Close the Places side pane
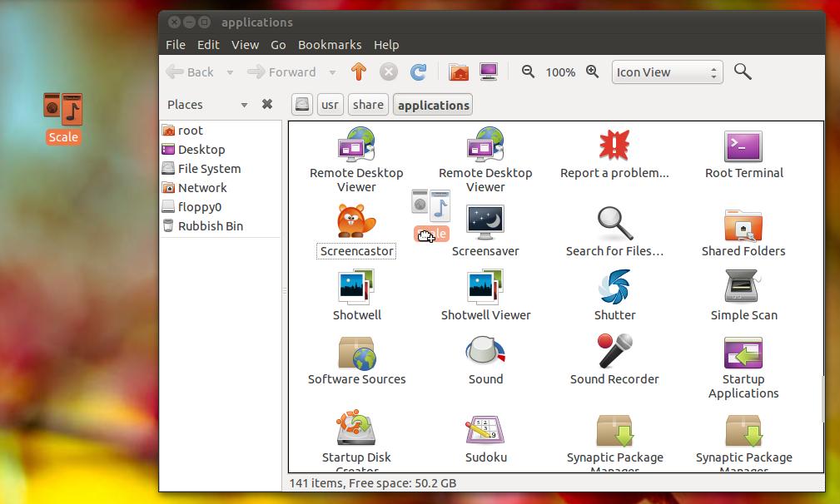This screenshot has width=840, height=504. (x=266, y=104)
